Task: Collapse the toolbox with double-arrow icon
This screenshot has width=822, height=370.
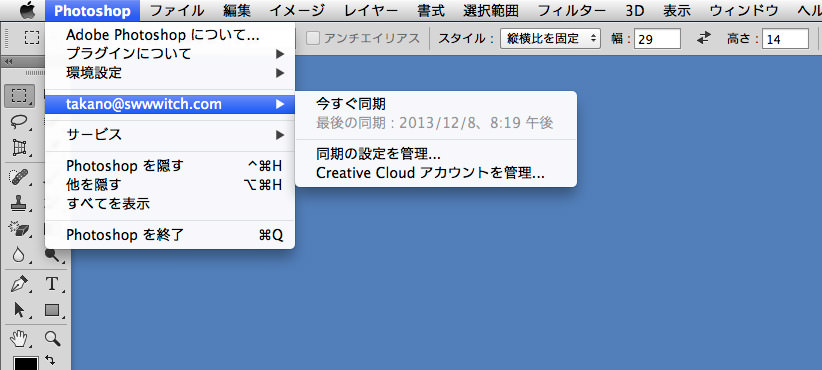Action: pyautogui.click(x=8, y=61)
